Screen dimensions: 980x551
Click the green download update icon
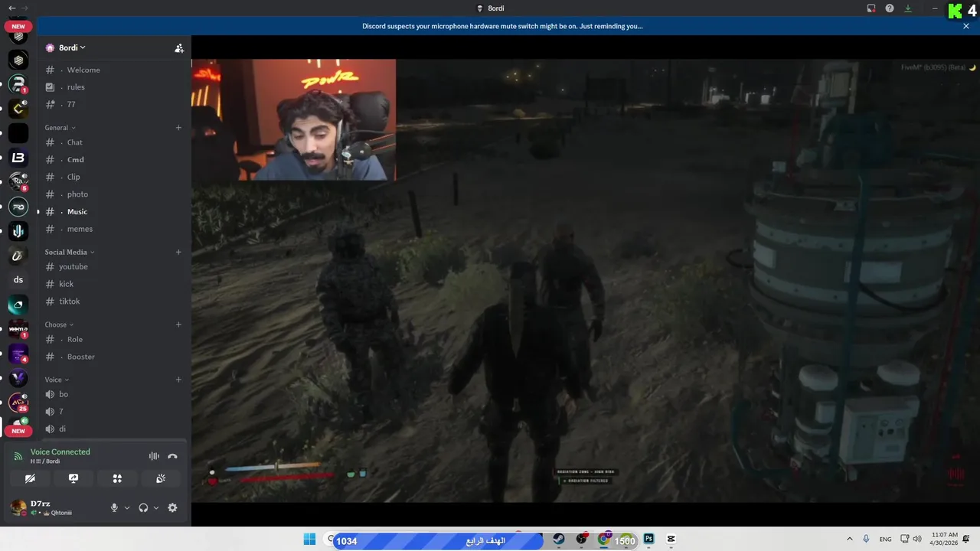tap(908, 8)
